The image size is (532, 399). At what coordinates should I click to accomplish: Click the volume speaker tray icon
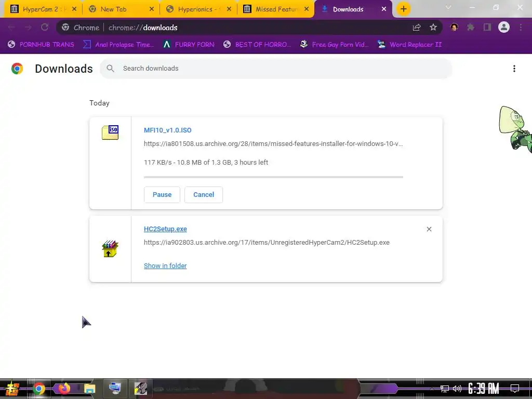457,389
